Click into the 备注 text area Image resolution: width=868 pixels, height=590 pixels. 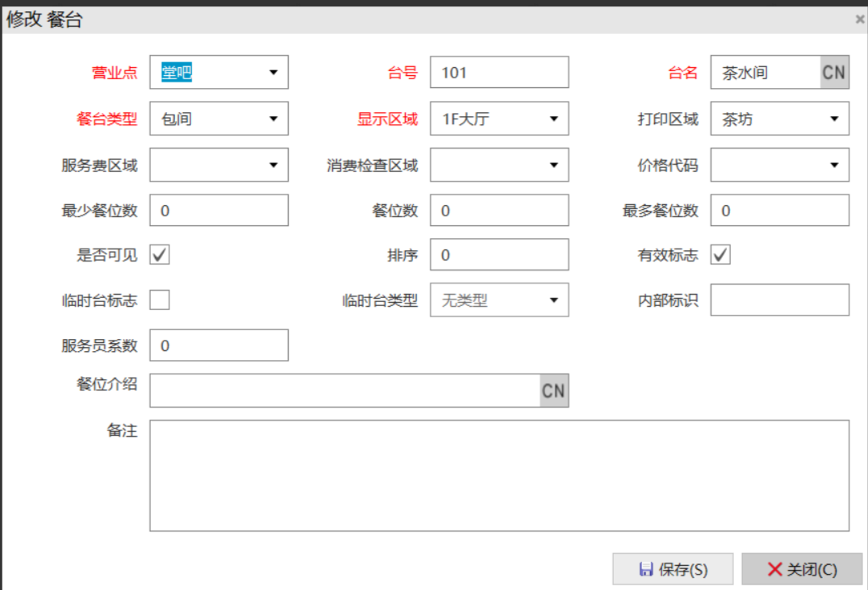[499, 475]
